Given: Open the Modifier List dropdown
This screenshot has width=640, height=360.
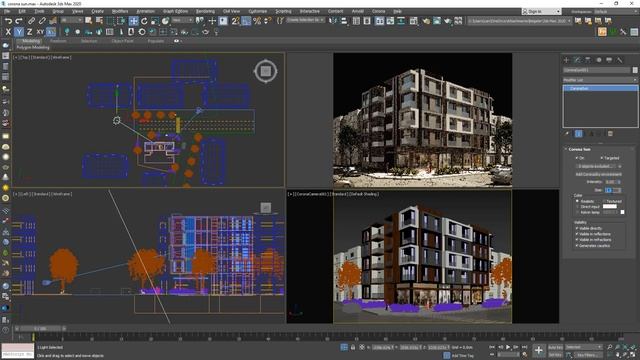Looking at the screenshot, I should point(600,80).
